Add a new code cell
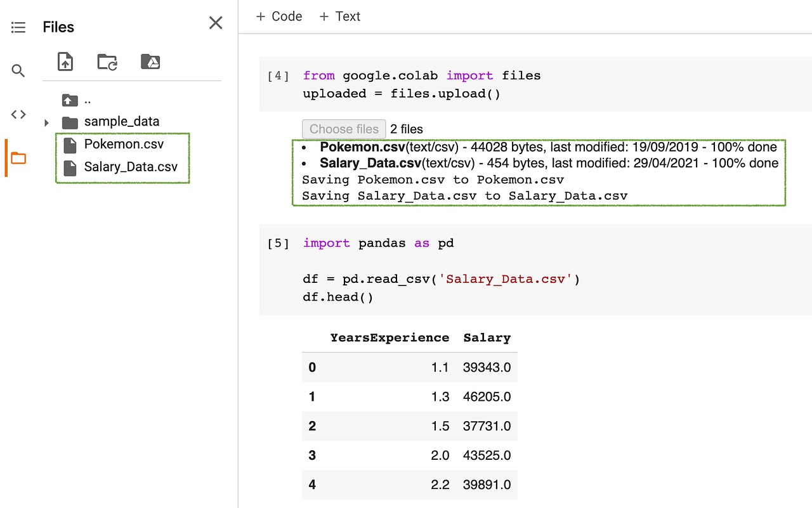The image size is (812, 508). (278, 16)
